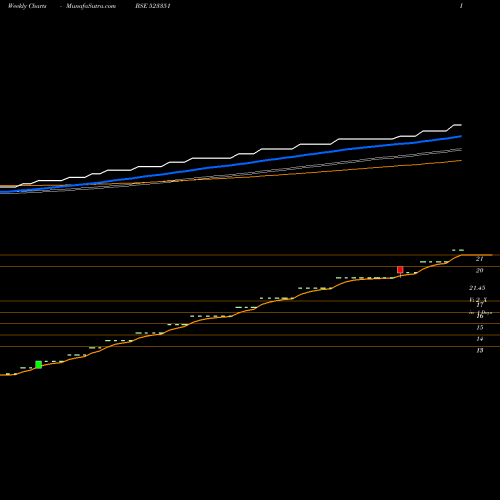Viewport: 500px width, 500px height.
Task: Click the '1' label in the top-right corner
Action: pos(461,6)
